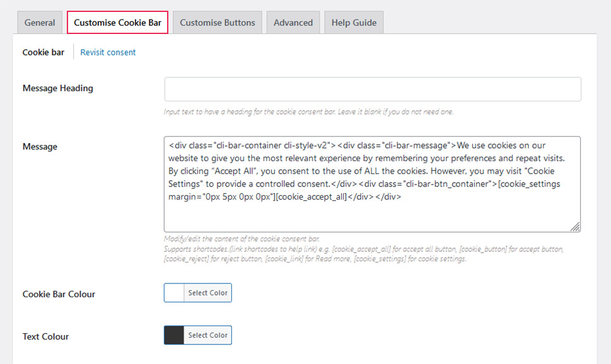611x364 pixels.
Task: Select the Customise Cookie Bar tab
Action: pos(117,23)
